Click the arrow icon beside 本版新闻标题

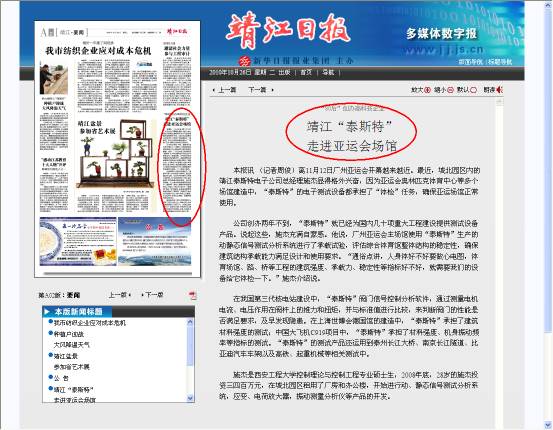point(47,311)
